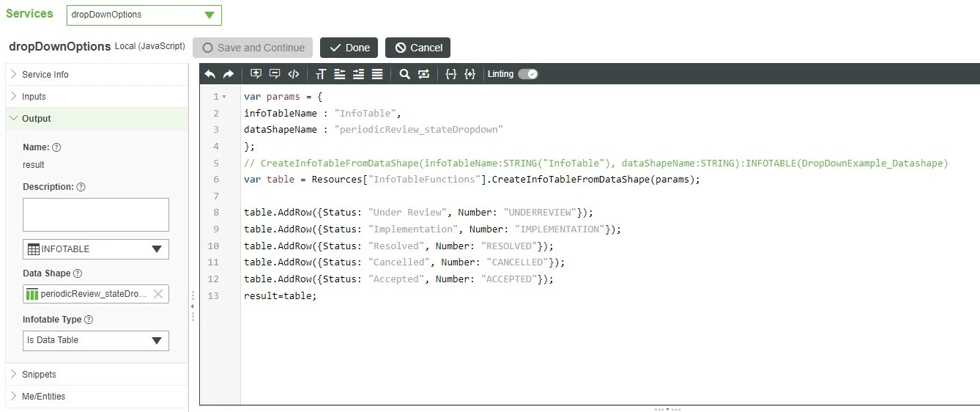Fold code at line 1 arrow
This screenshot has width=980, height=412.
point(224,97)
